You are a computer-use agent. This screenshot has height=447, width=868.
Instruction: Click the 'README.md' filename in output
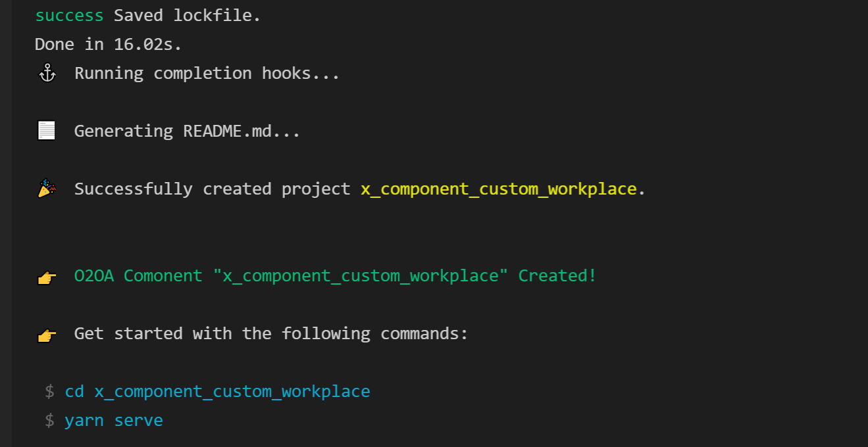pos(227,131)
